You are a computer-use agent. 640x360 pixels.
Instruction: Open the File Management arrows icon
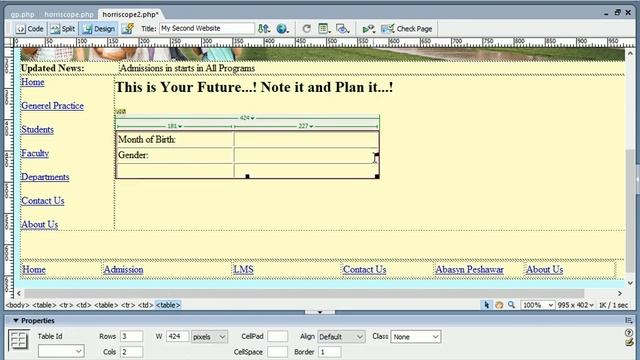click(264, 29)
